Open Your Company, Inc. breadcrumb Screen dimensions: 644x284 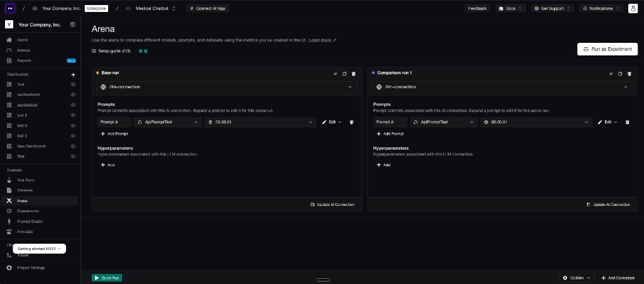tap(61, 8)
